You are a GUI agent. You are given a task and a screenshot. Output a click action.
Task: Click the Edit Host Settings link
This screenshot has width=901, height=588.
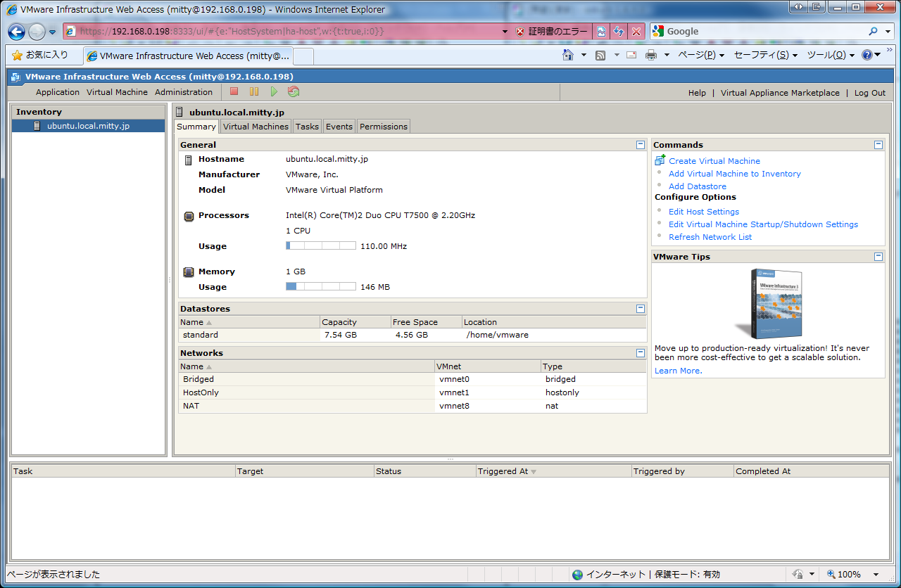pos(704,212)
